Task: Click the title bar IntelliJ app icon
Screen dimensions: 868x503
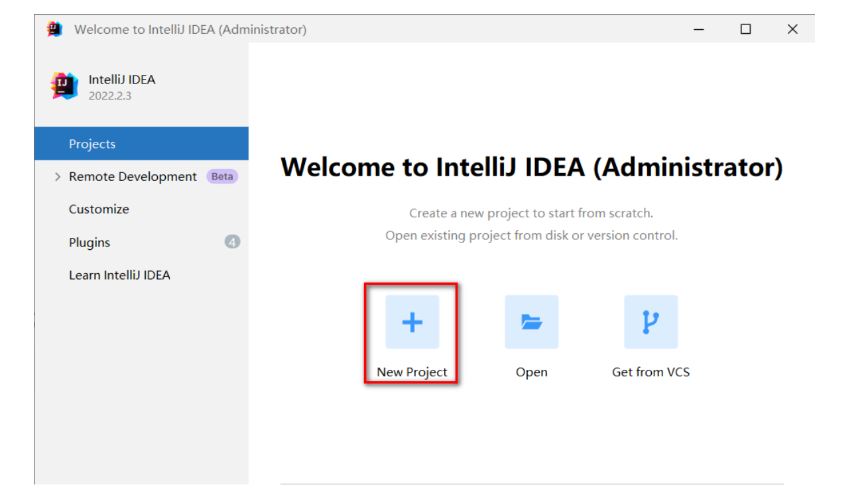Action: (55, 29)
